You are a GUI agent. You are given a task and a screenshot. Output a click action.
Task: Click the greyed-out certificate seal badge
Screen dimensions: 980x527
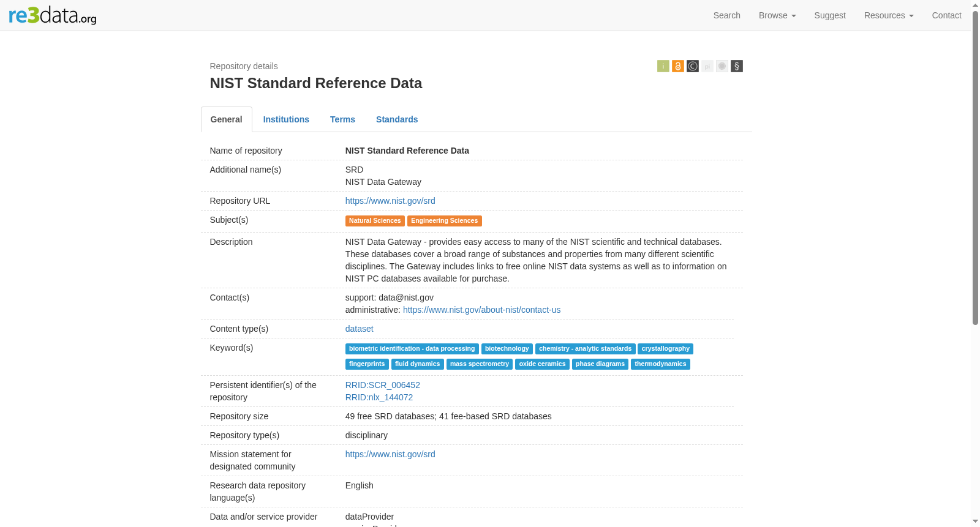[x=722, y=66]
